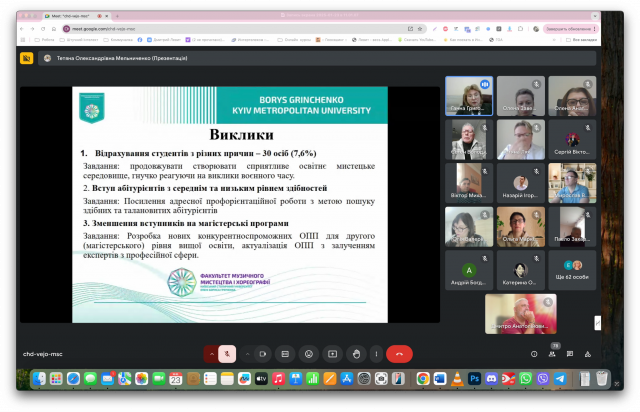Open more options three-dot menu
This screenshot has height=412, width=640.
coord(377,353)
